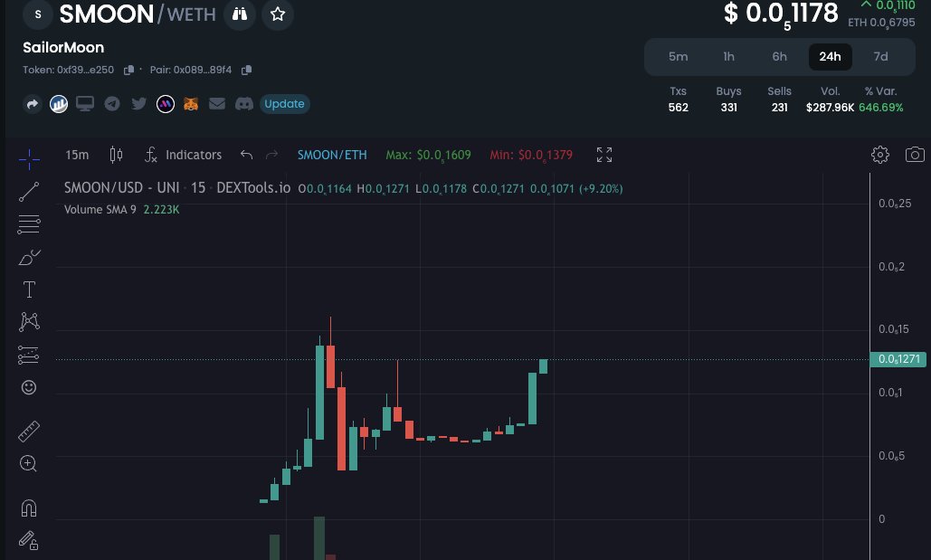Image resolution: width=931 pixels, height=560 pixels.
Task: Select the trend line drawing tool
Action: click(29, 192)
